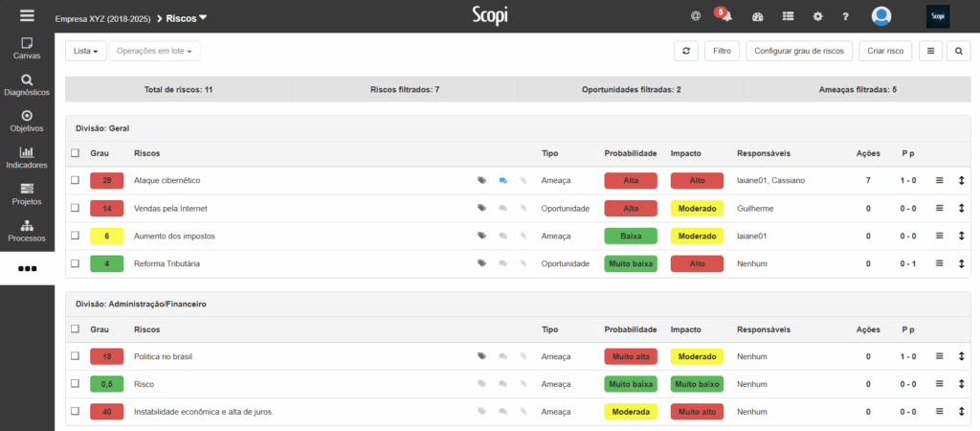Viewport: 980px width, 431px height.
Task: Open the search magnifier button
Action: (x=959, y=52)
